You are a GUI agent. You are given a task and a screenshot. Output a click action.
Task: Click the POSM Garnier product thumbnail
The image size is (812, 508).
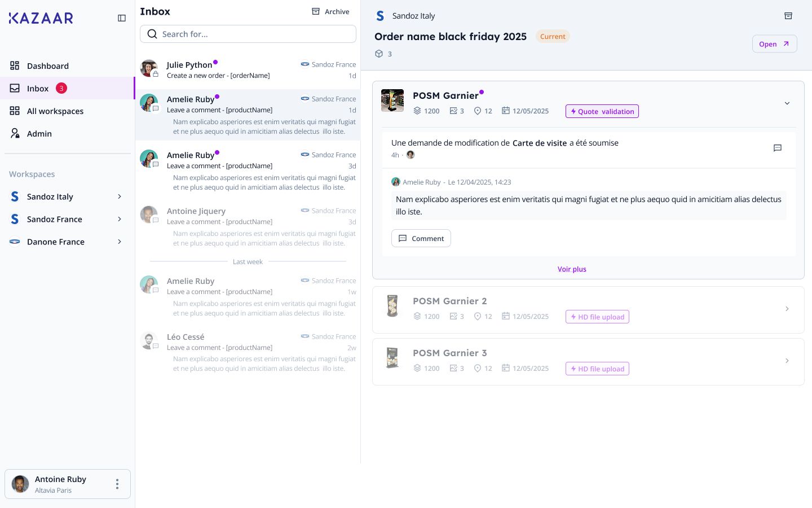pos(392,100)
